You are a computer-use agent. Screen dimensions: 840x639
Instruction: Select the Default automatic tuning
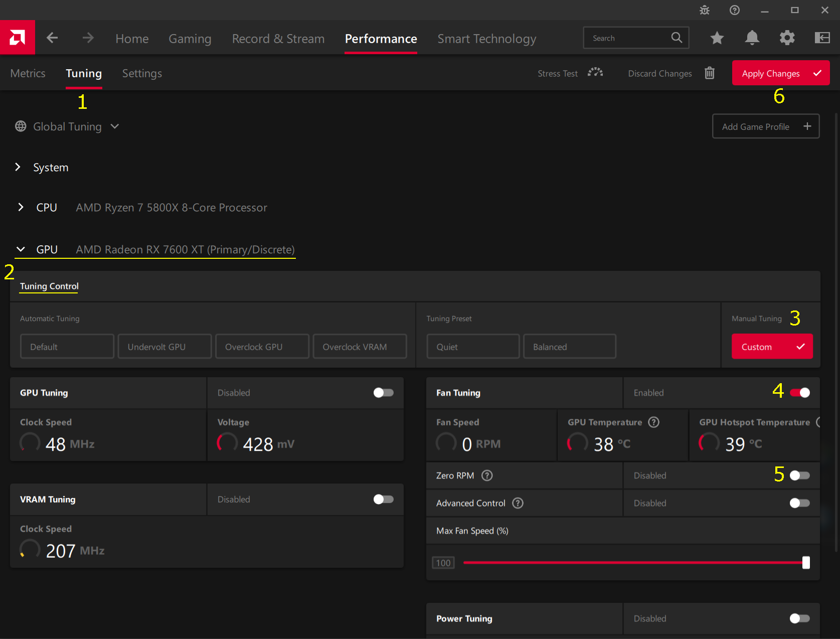67,347
